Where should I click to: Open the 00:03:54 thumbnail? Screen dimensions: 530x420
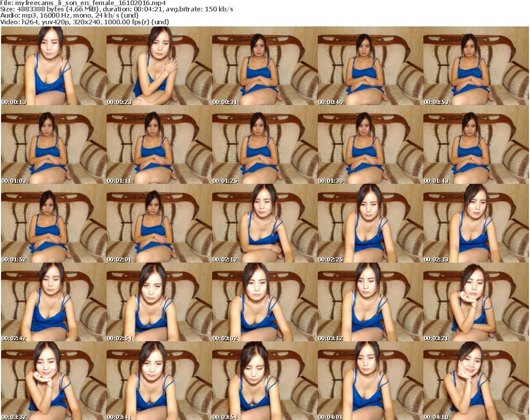[x=264, y=381]
